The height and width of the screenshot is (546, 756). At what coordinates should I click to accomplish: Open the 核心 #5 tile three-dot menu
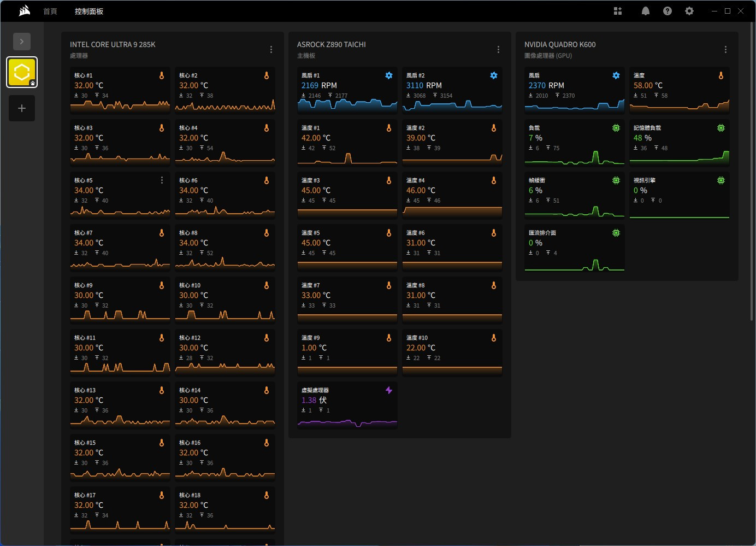[162, 180]
